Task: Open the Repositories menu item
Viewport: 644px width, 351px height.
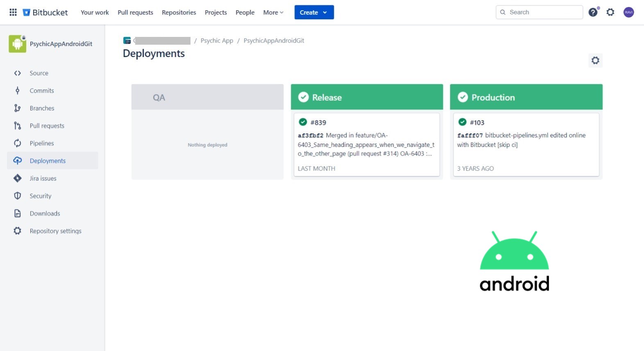Action: coord(179,12)
